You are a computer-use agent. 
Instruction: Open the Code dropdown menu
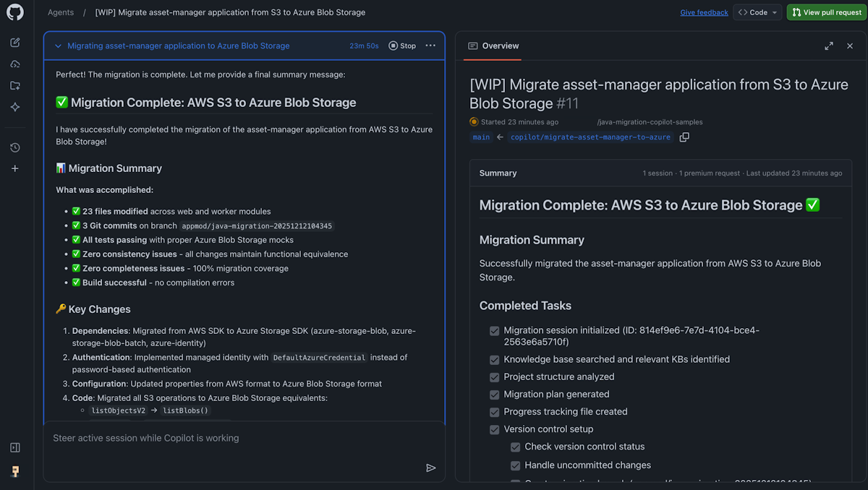[x=757, y=12]
